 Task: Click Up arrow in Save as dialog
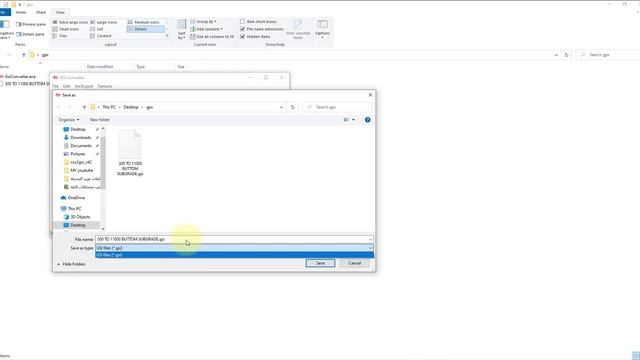[84, 107]
